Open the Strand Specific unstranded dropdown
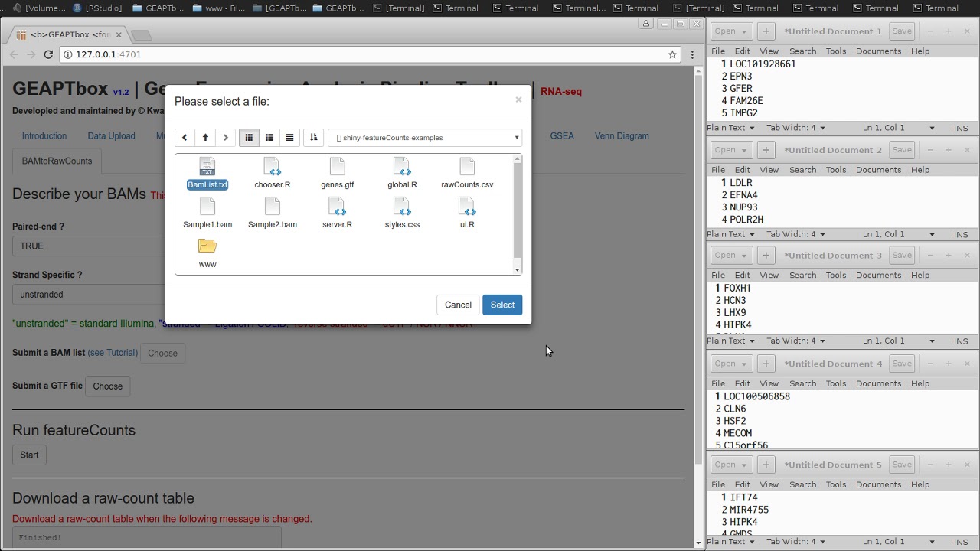980x551 pixels. click(89, 294)
